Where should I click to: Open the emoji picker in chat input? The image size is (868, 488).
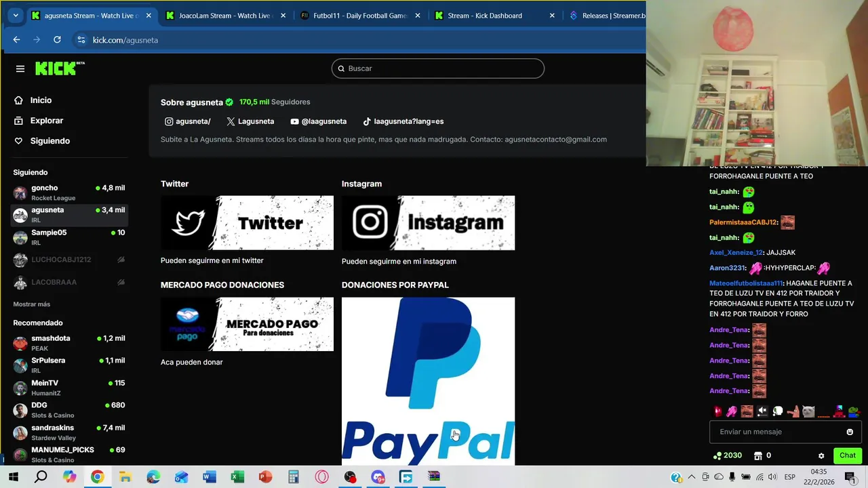tap(850, 432)
